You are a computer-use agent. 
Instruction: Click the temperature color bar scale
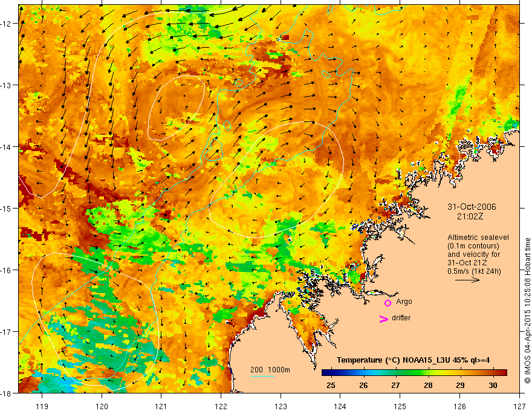click(414, 373)
